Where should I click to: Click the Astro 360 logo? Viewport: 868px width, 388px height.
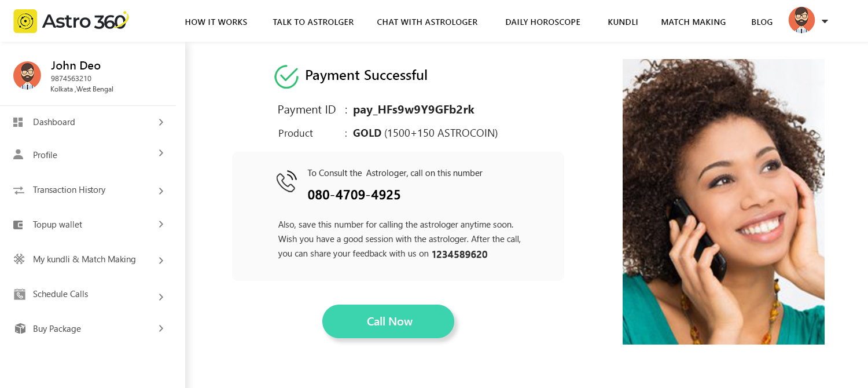click(71, 21)
